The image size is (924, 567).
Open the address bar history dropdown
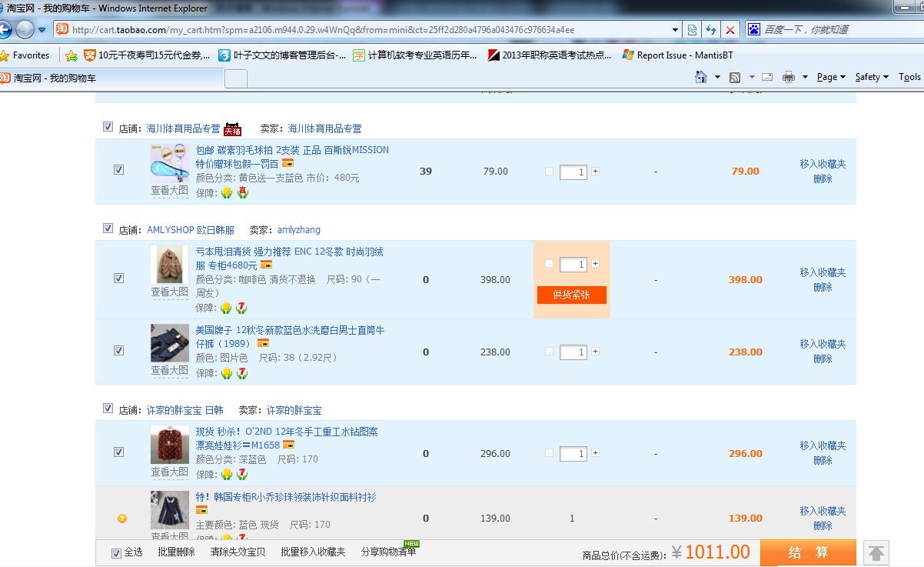coord(675,30)
